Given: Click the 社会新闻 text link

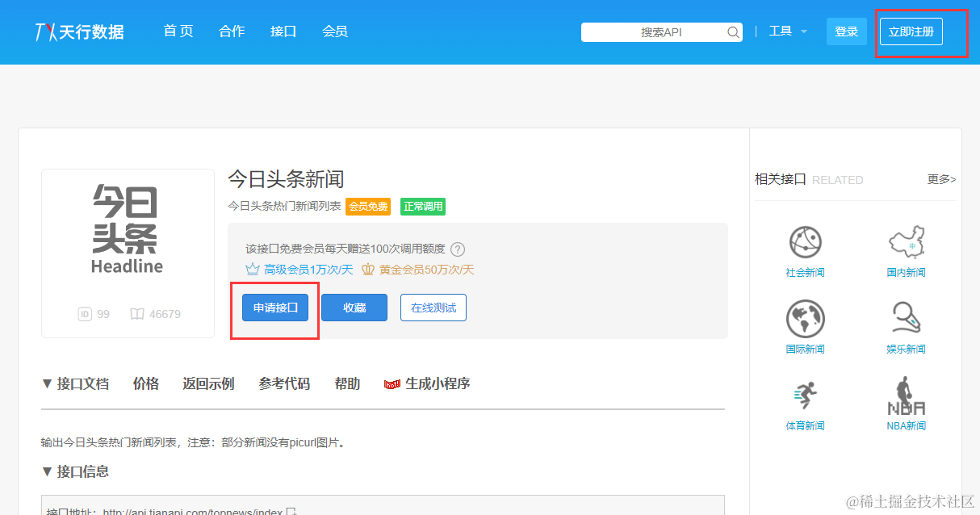Looking at the screenshot, I should [x=805, y=273].
